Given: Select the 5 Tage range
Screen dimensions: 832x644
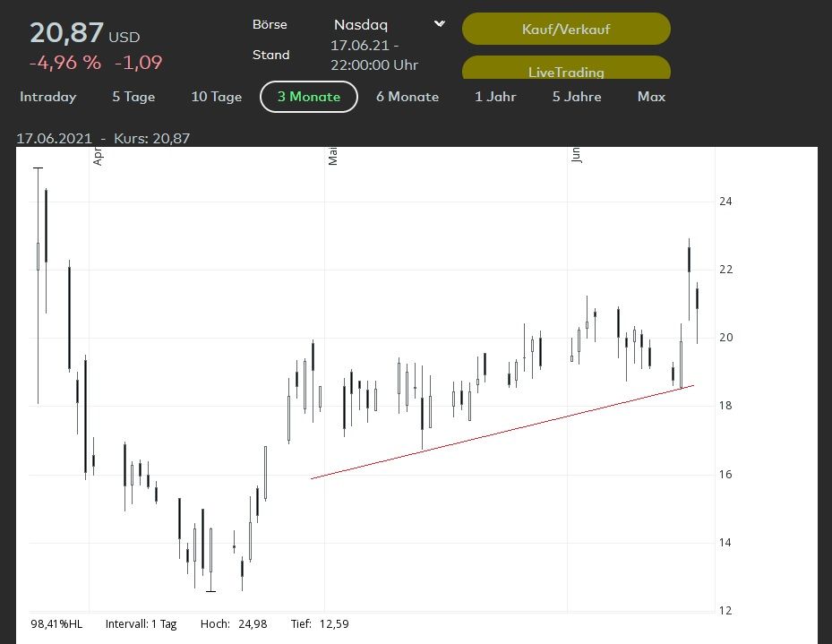Looking at the screenshot, I should (x=133, y=97).
